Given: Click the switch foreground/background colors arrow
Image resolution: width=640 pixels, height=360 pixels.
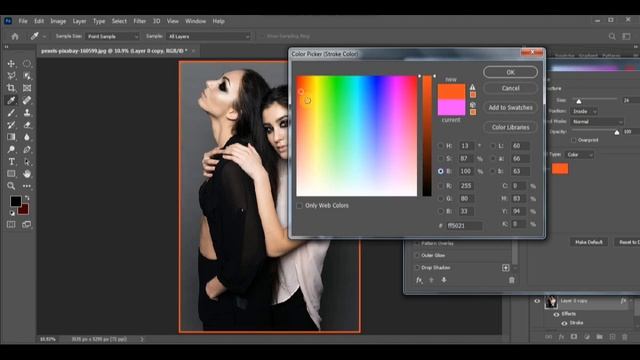Looking at the screenshot, I should 27,198.
